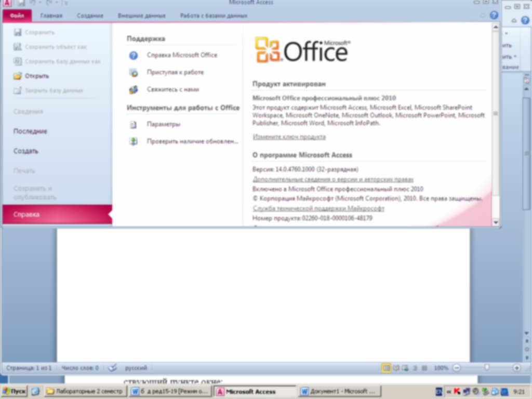Collapse the Access ribbon with caret button
The width and height of the screenshot is (532, 399).
[x=483, y=16]
